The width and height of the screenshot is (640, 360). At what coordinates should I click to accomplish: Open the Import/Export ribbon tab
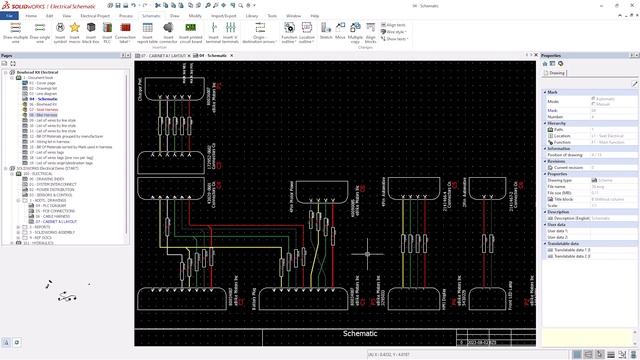tap(224, 16)
